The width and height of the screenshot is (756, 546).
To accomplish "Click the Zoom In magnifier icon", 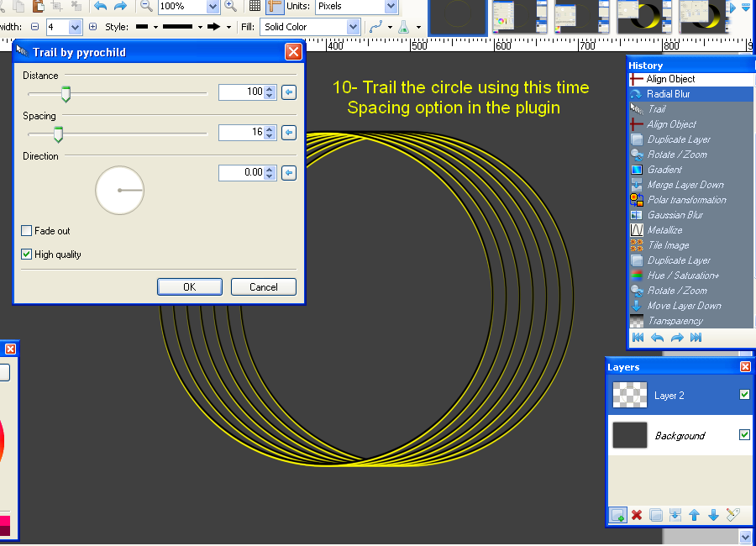I will 231,6.
